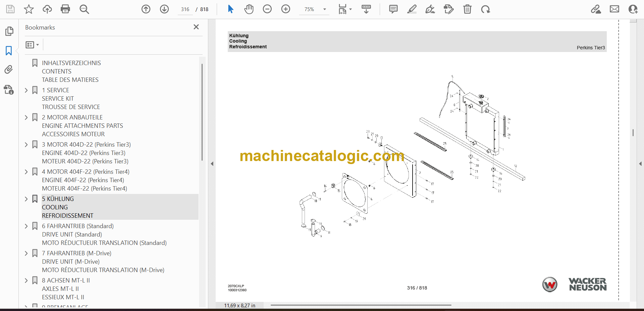Open the 75% zoom level dropdown

pos(324,9)
